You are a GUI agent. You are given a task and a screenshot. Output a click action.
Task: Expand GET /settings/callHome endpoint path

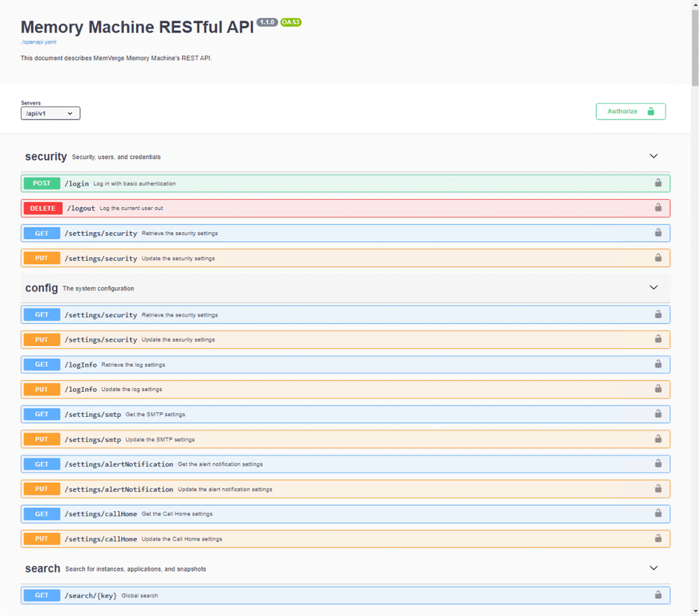point(101,514)
